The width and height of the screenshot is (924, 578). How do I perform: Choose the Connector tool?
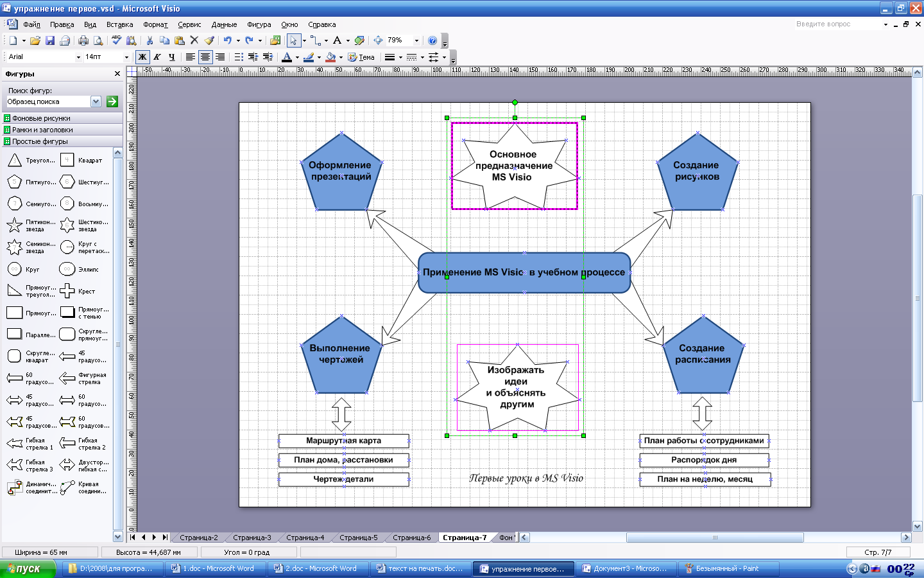point(316,40)
